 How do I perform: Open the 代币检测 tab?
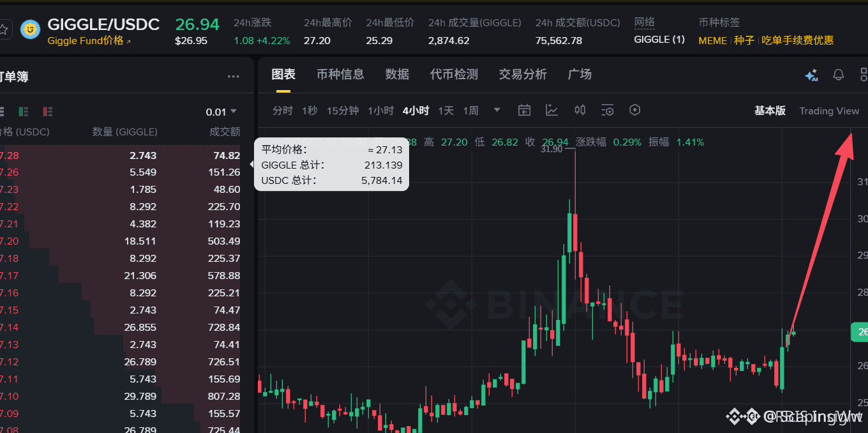tap(454, 74)
